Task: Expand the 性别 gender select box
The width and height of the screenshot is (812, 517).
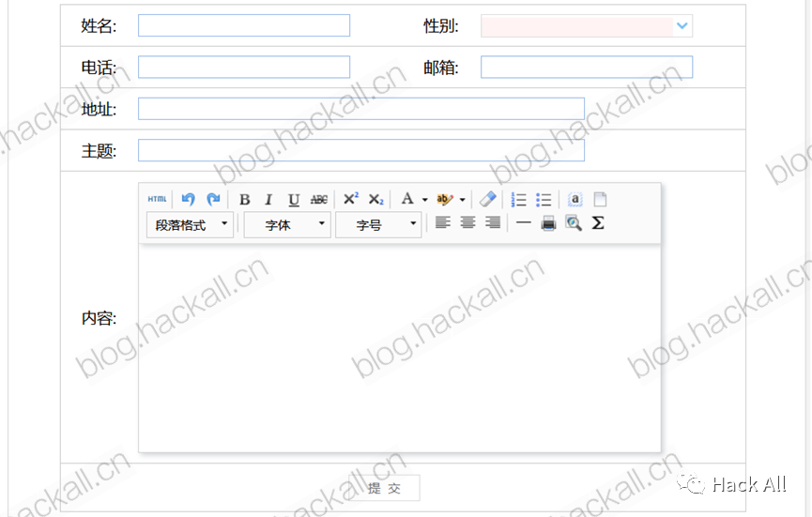Action: pos(587,26)
